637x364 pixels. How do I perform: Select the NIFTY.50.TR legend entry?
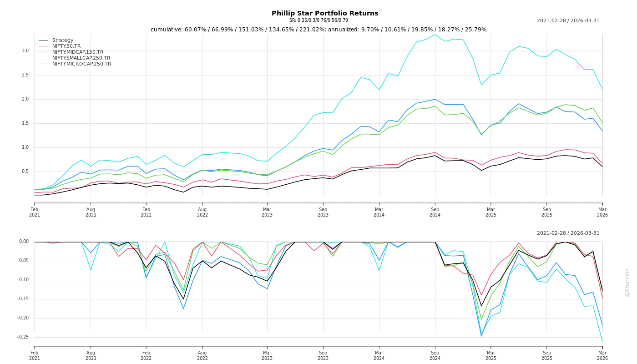(66, 46)
